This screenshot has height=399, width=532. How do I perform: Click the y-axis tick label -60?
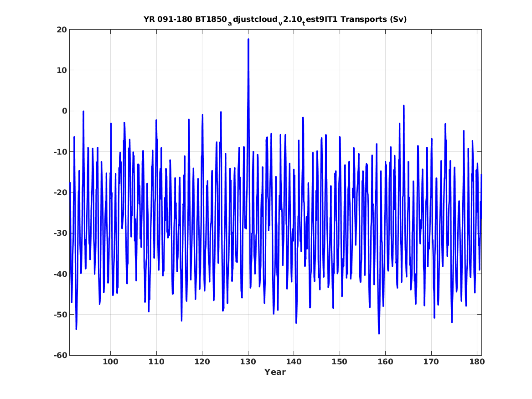(60, 355)
